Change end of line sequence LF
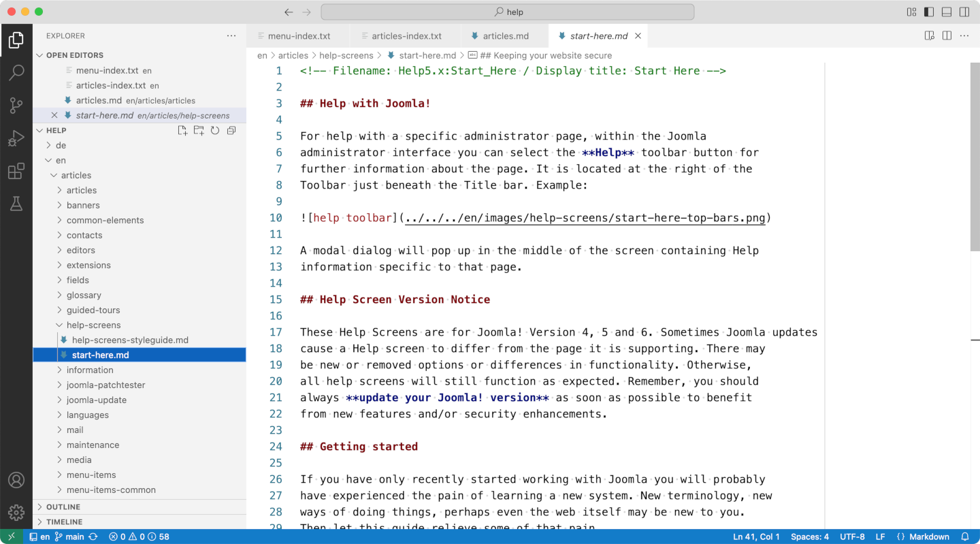 tap(880, 537)
